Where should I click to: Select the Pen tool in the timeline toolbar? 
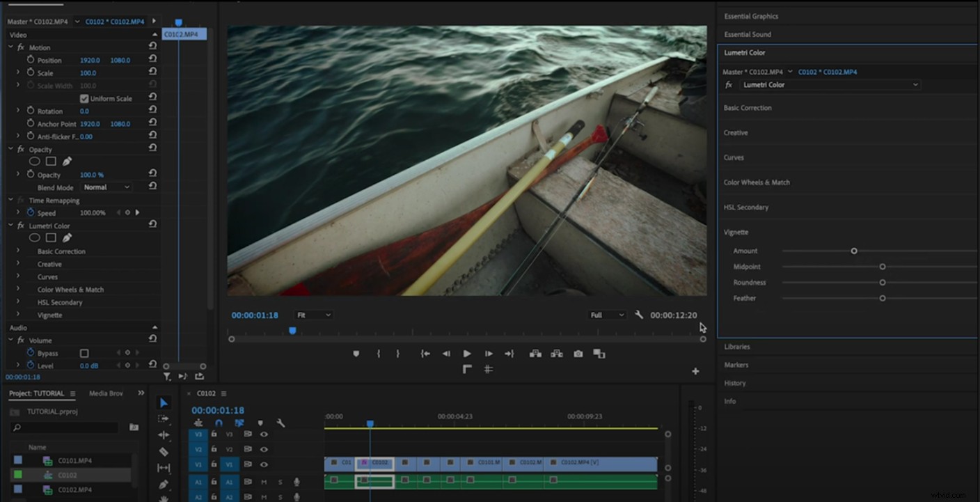point(165,483)
